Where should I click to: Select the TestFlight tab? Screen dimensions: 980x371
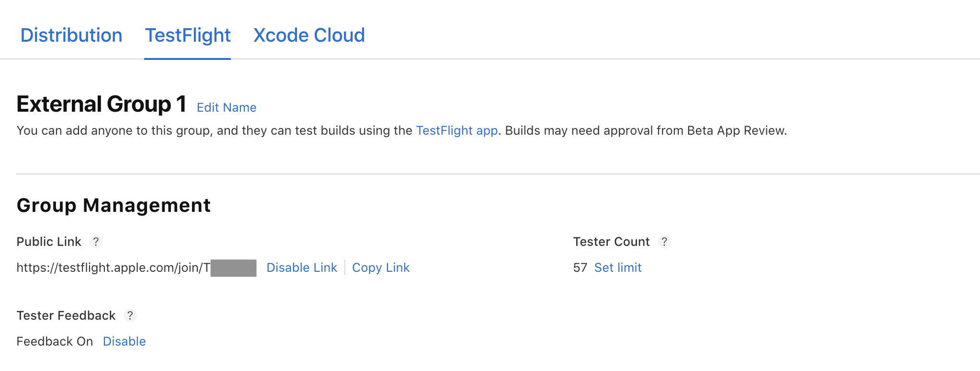pos(187,35)
